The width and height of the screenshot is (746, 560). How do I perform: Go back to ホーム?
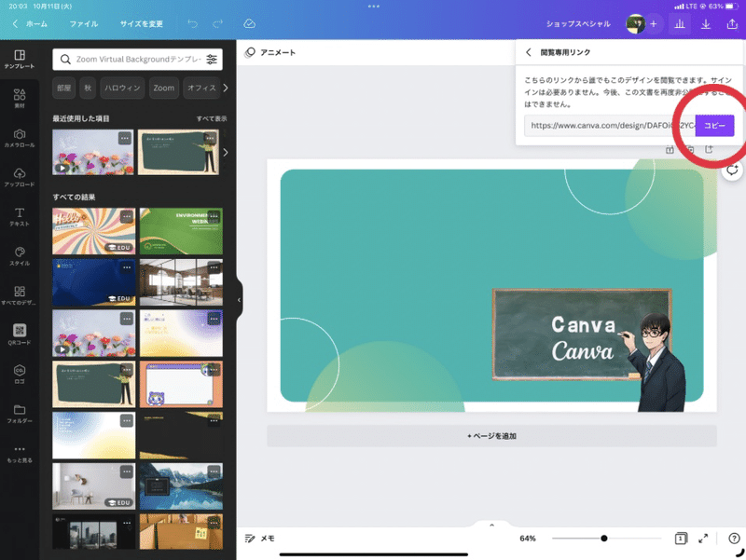30,24
